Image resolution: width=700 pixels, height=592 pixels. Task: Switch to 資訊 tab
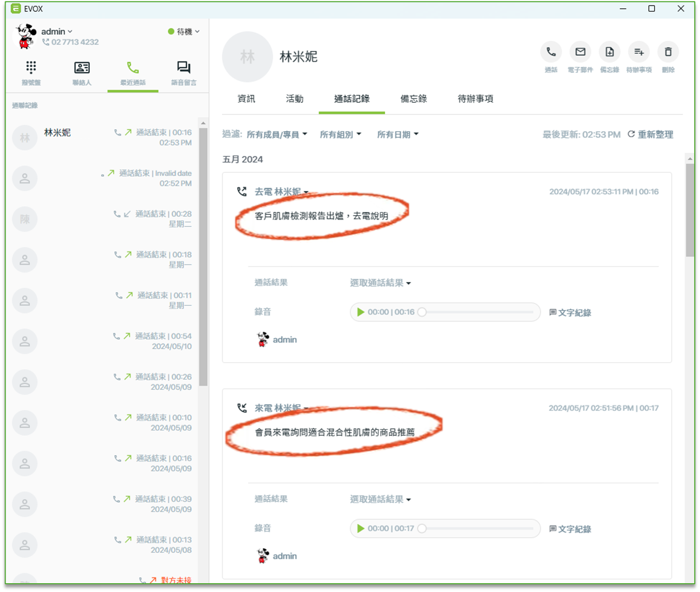246,99
